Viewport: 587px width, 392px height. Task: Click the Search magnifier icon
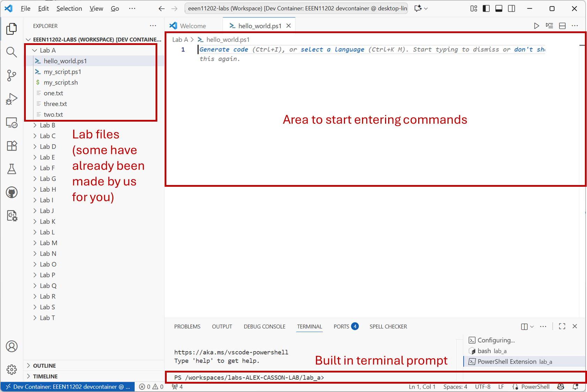point(12,52)
